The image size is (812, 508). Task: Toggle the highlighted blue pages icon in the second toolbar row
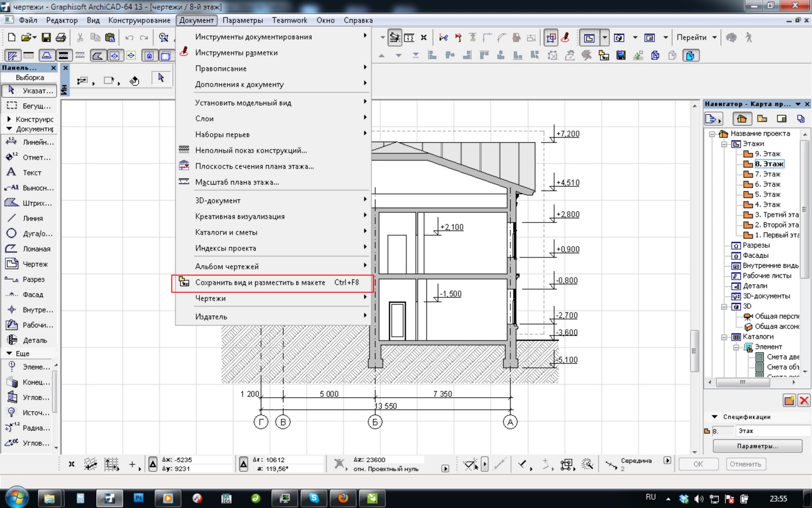pos(690,55)
